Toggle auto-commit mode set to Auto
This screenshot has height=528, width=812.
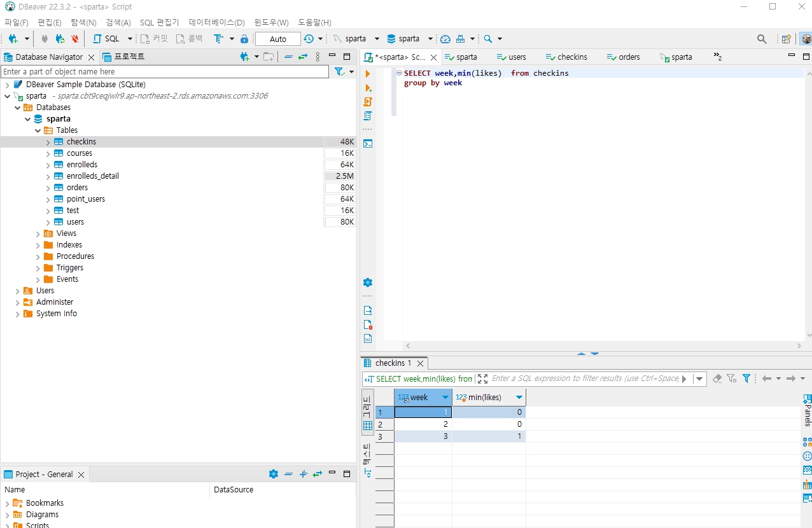coord(277,38)
